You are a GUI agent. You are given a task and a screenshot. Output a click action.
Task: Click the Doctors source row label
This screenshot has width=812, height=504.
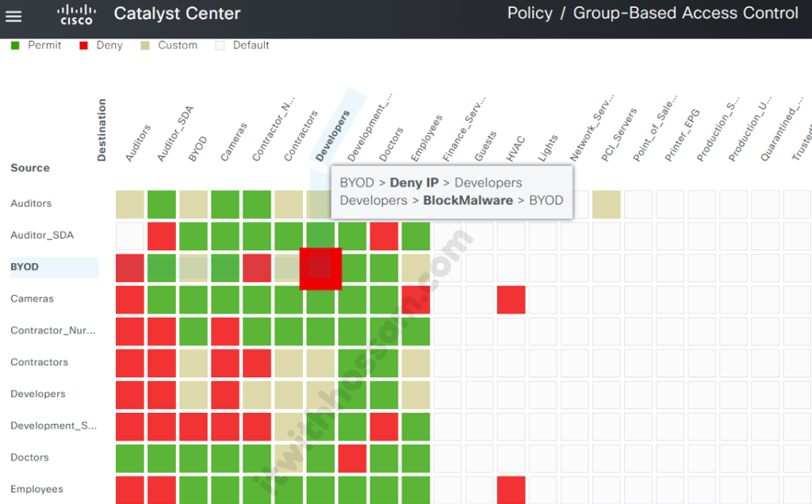pos(29,457)
